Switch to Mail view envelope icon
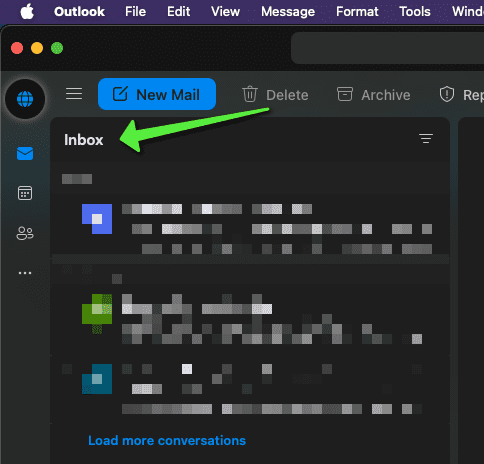484x464 pixels. [25, 154]
